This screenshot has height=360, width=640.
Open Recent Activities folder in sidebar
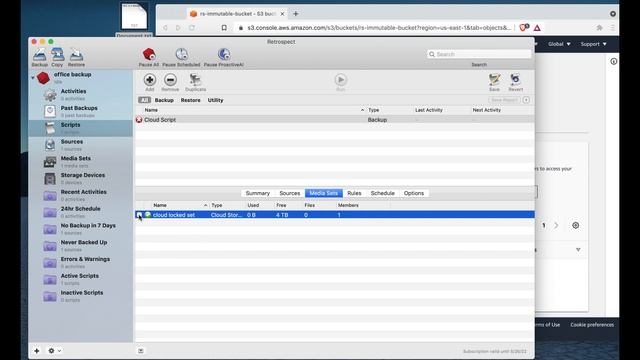(x=81, y=195)
